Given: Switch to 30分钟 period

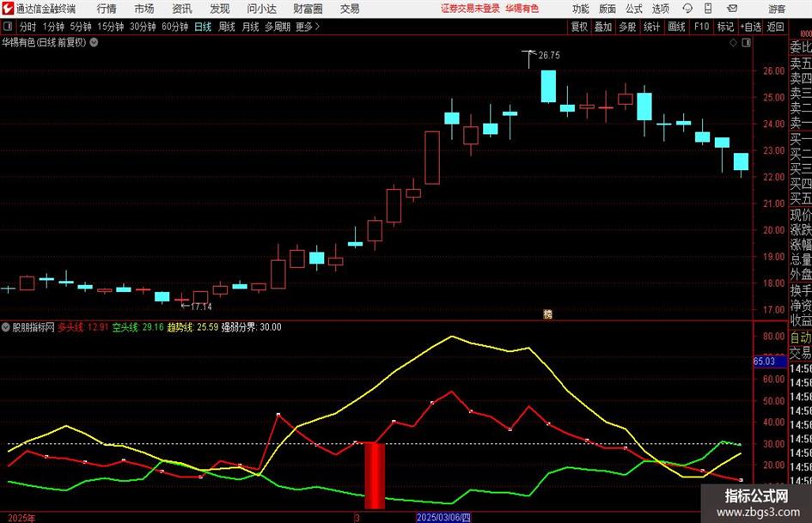Looking at the screenshot, I should (143, 27).
